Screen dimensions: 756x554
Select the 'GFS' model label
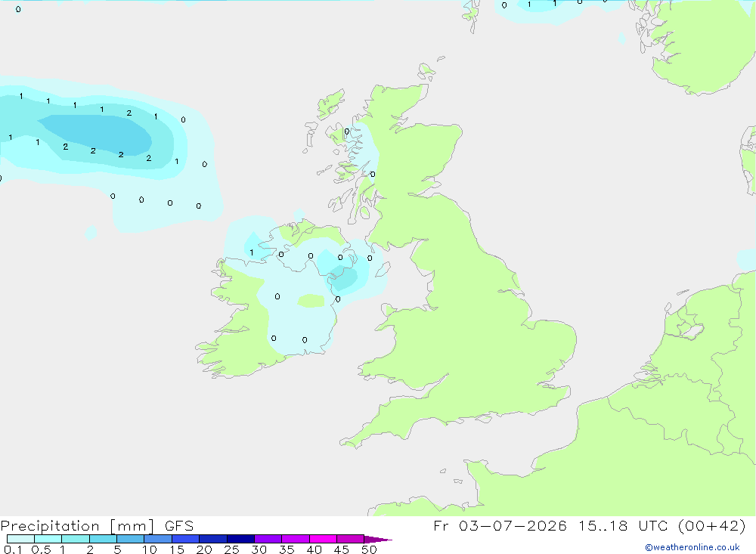click(x=179, y=526)
